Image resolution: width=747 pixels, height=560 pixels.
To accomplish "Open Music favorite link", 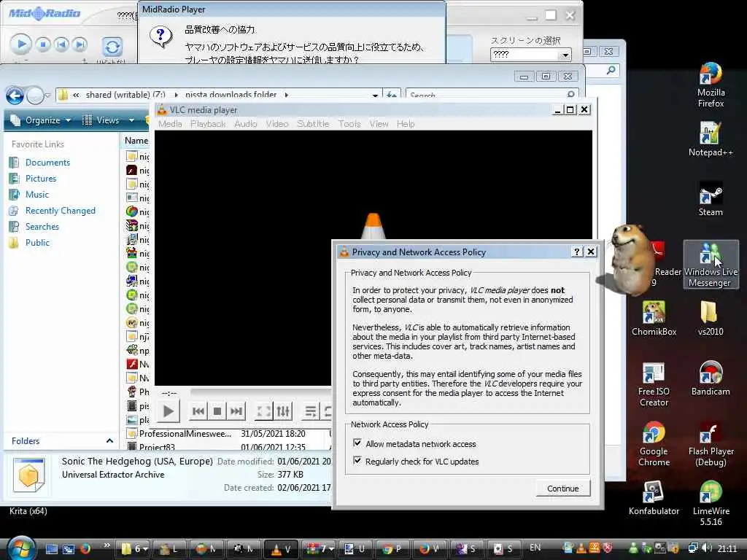I will pos(37,194).
